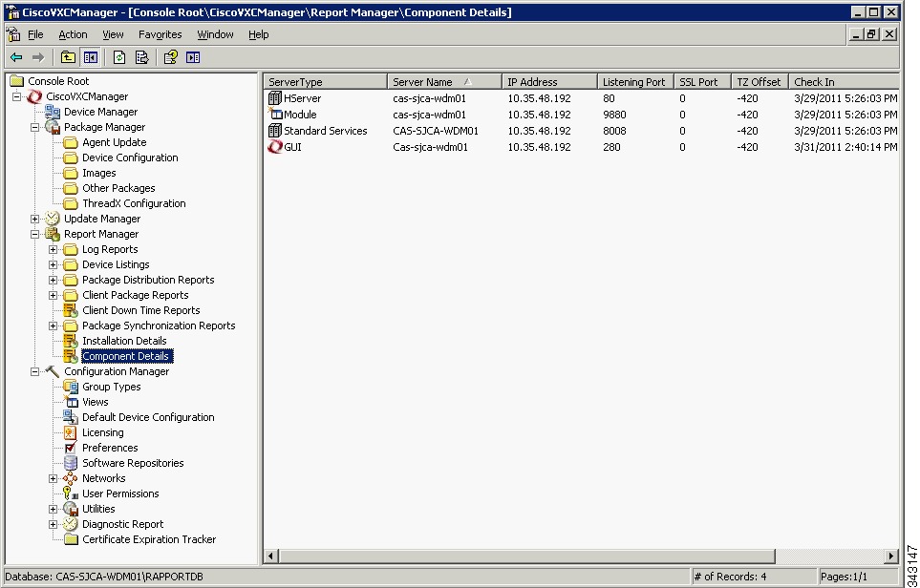
Task: Refresh the current view
Action: point(119,57)
